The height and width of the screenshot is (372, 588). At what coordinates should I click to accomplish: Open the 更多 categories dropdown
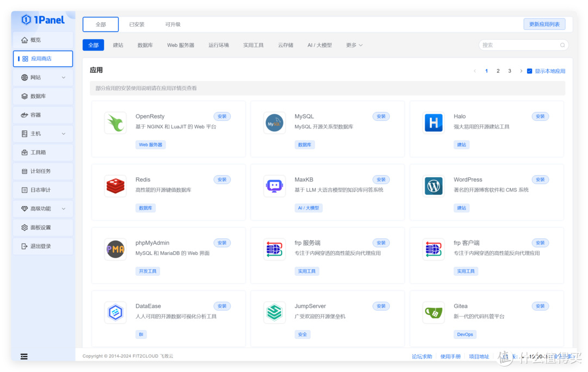[x=354, y=45]
